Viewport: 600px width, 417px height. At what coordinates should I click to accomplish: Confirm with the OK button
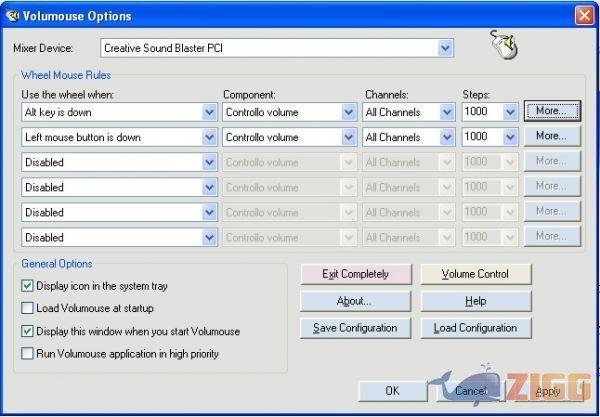coord(393,391)
